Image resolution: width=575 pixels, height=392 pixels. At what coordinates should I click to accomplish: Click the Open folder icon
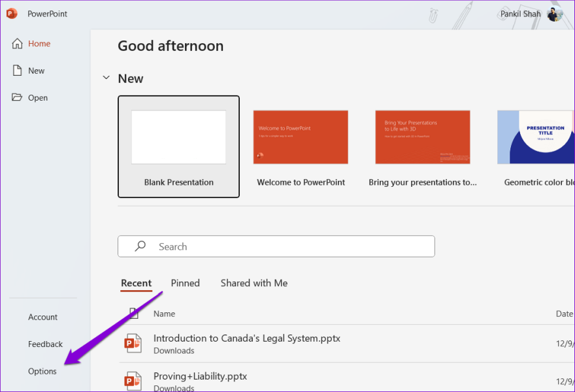pos(18,97)
